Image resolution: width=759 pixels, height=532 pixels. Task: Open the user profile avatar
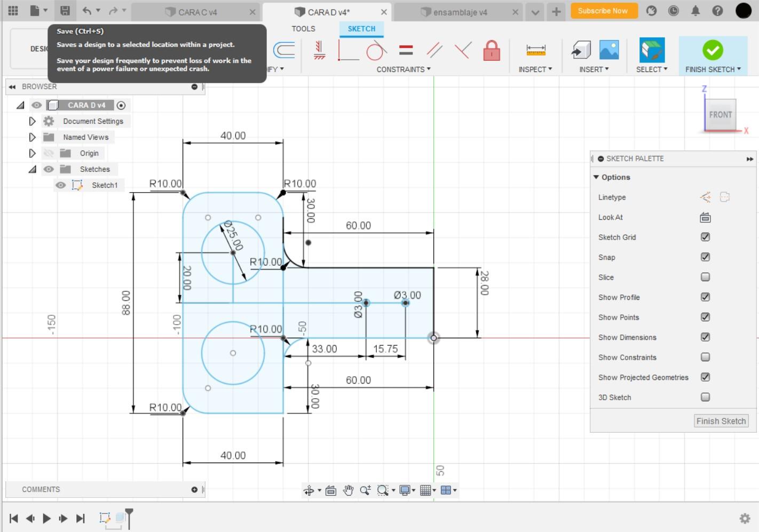click(x=744, y=11)
